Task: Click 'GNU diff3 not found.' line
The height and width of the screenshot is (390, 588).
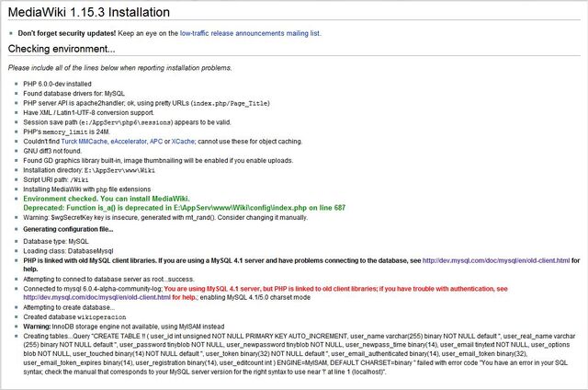Action: pos(52,151)
